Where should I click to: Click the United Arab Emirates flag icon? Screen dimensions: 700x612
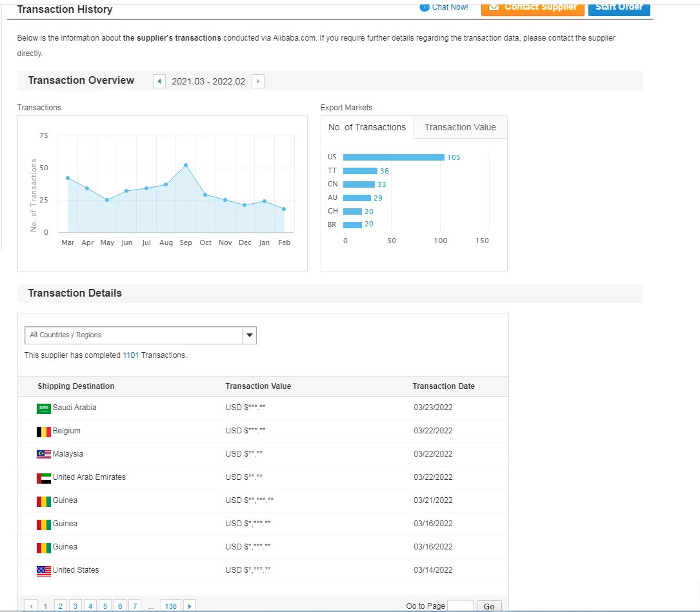pos(44,478)
